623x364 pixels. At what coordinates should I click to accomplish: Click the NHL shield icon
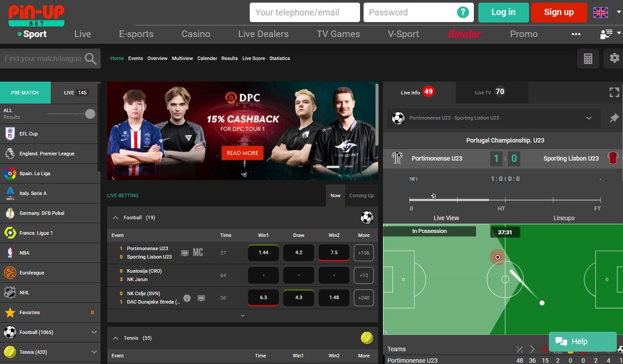10,293
